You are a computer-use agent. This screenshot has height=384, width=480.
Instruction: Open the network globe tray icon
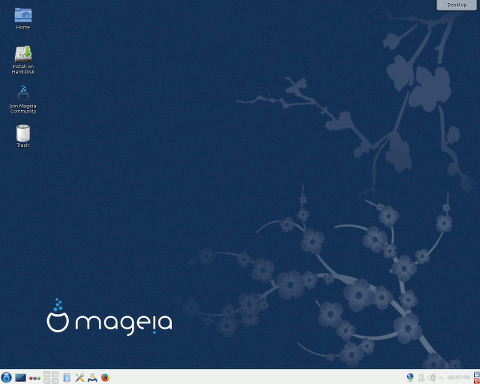tap(410, 377)
